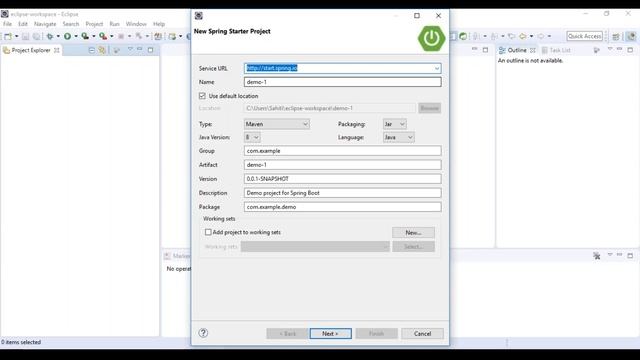The height and width of the screenshot is (360, 640).
Task: Open the File menu
Action: point(7,24)
